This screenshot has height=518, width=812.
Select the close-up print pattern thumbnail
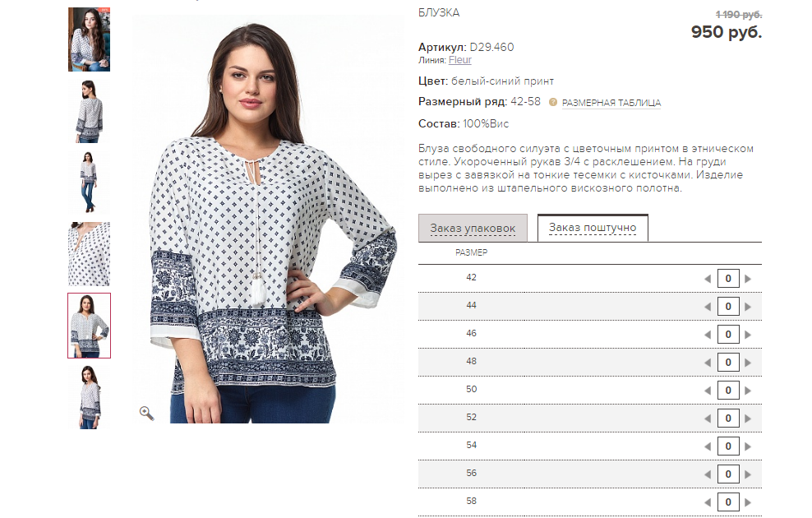click(x=89, y=254)
